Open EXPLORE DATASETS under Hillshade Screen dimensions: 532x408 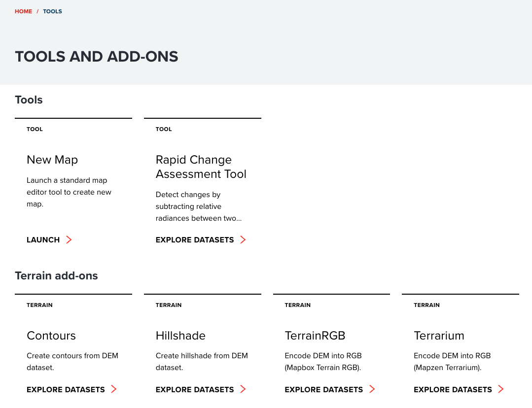coord(195,389)
